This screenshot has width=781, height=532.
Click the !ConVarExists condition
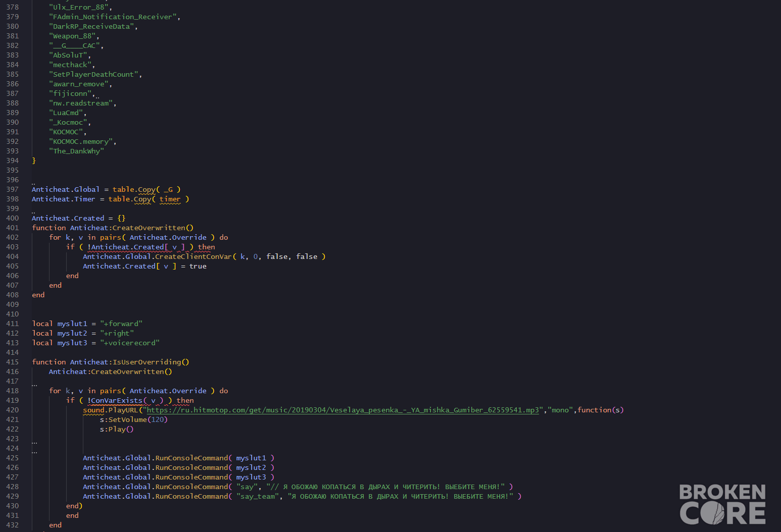[x=126, y=400]
